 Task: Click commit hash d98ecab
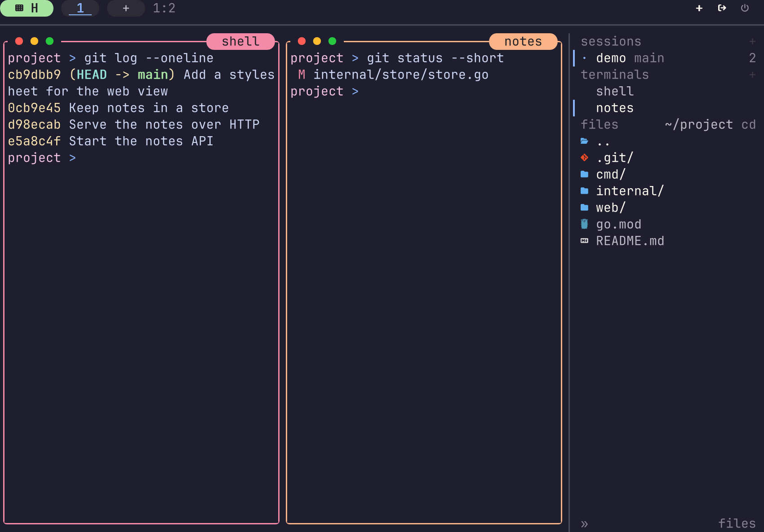pyautogui.click(x=34, y=124)
